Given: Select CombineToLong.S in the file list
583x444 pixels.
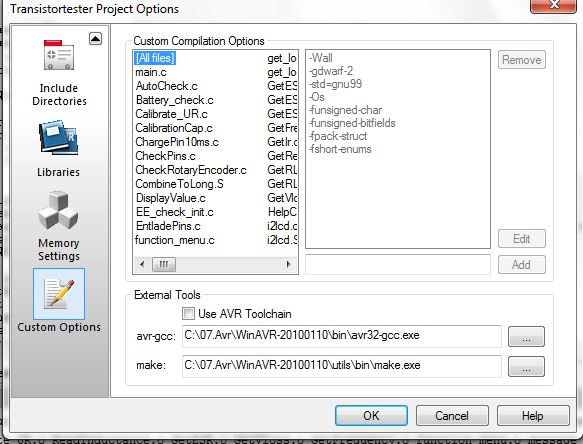Looking at the screenshot, I should pyautogui.click(x=179, y=184).
